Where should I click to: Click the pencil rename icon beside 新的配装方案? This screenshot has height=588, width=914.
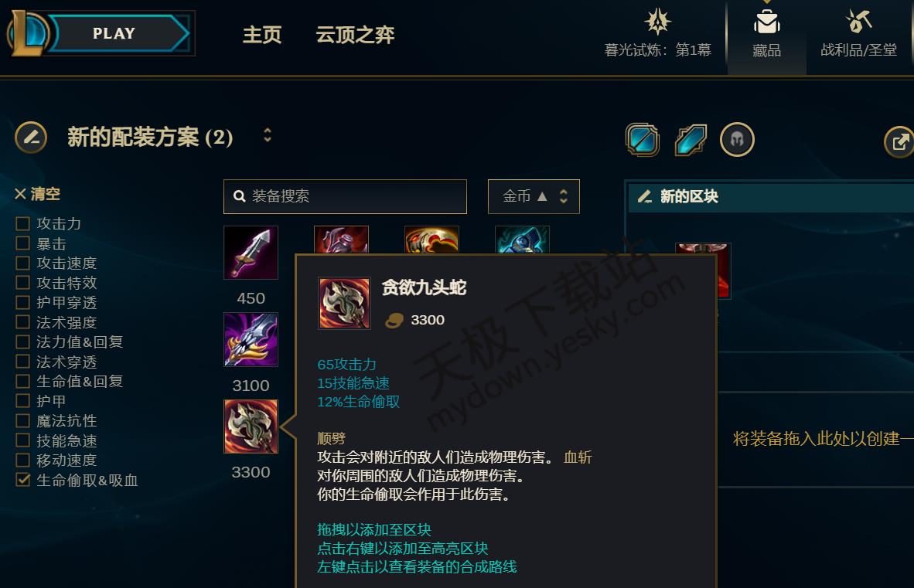pos(31,138)
